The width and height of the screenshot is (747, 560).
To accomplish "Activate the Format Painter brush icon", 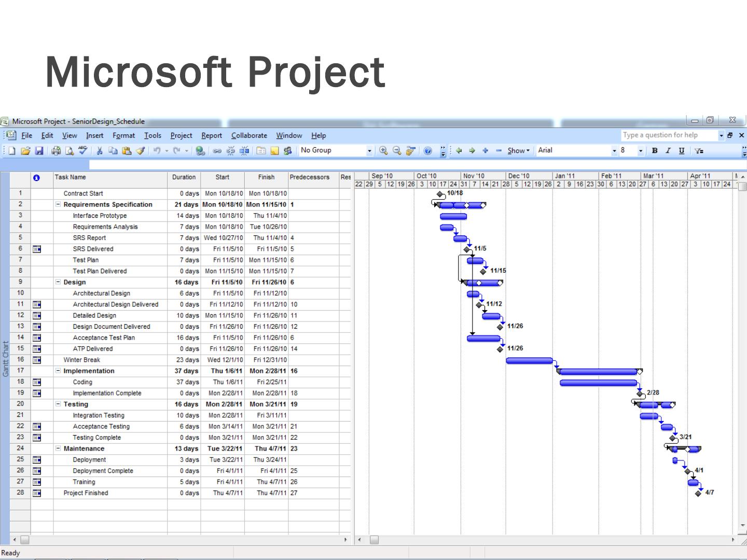I will 140,151.
